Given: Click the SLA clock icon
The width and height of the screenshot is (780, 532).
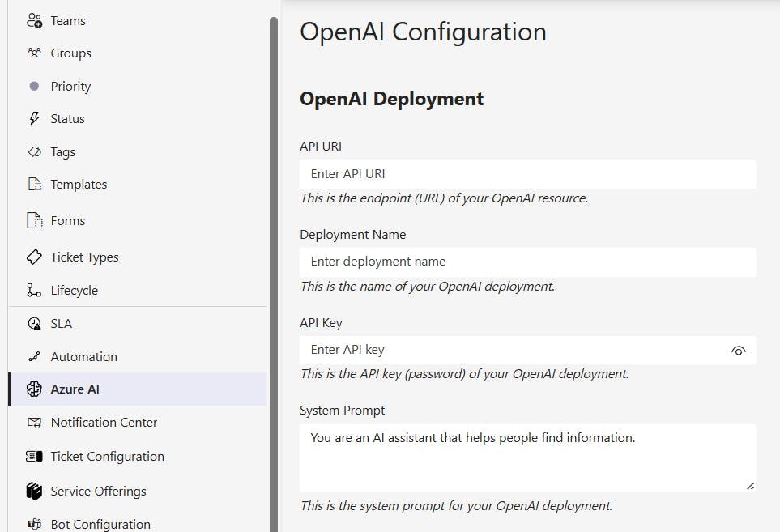Looking at the screenshot, I should click(x=34, y=324).
